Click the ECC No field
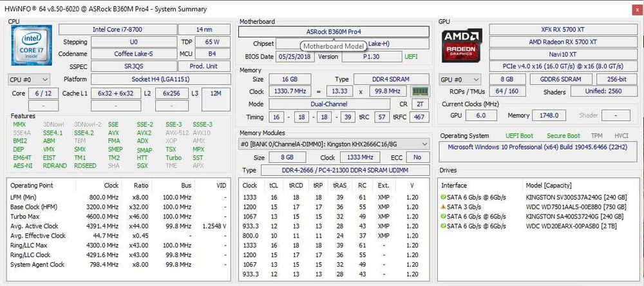This screenshot has height=286, width=644. click(418, 157)
